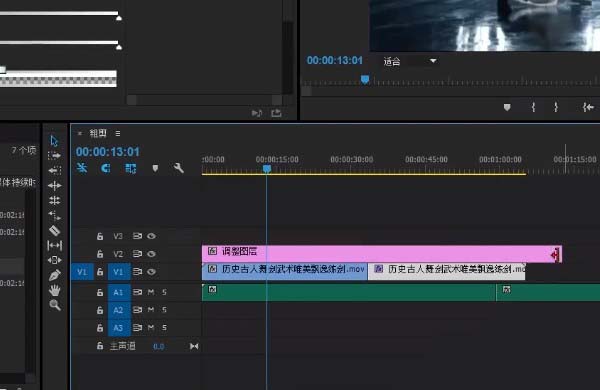The height and width of the screenshot is (390, 600).
Task: Select the Zoom tool magnifier
Action: (55, 305)
